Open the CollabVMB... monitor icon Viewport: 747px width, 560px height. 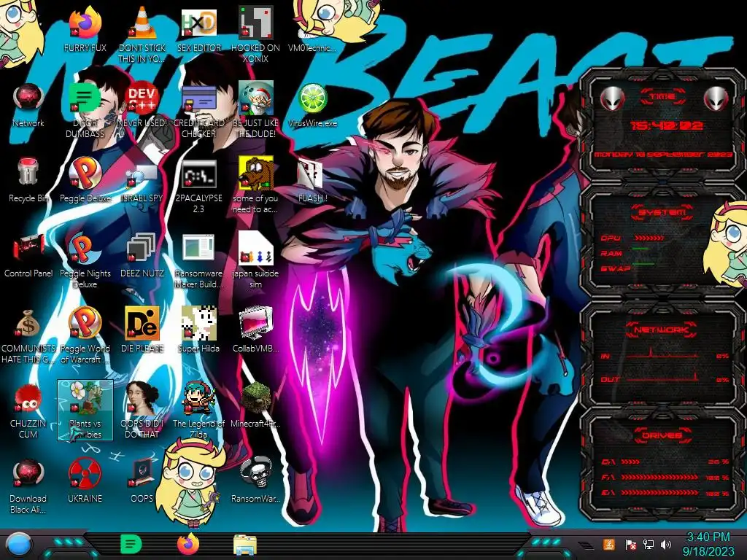(255, 324)
